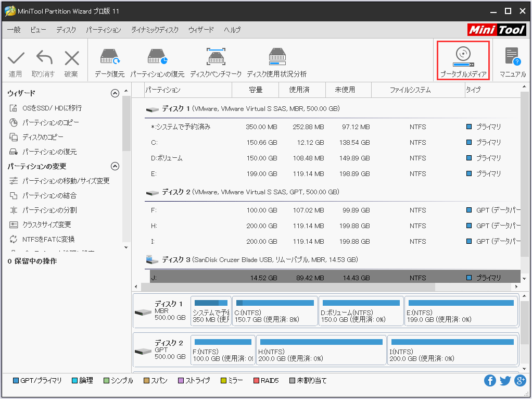The height and width of the screenshot is (399, 532).
Task: Open the Help (ヘルプ) menu
Action: [x=232, y=30]
